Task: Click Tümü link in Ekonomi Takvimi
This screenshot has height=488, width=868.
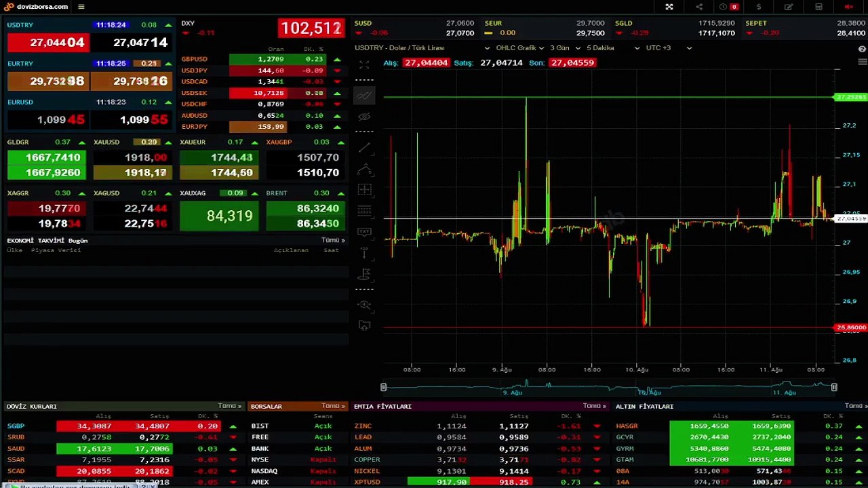Action: 332,240
